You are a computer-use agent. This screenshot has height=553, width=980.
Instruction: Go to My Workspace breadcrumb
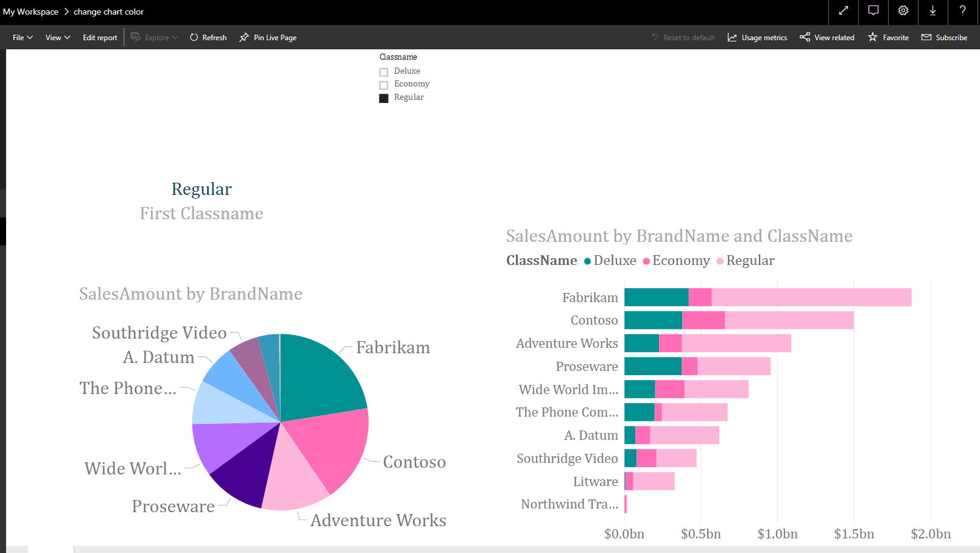coord(30,12)
